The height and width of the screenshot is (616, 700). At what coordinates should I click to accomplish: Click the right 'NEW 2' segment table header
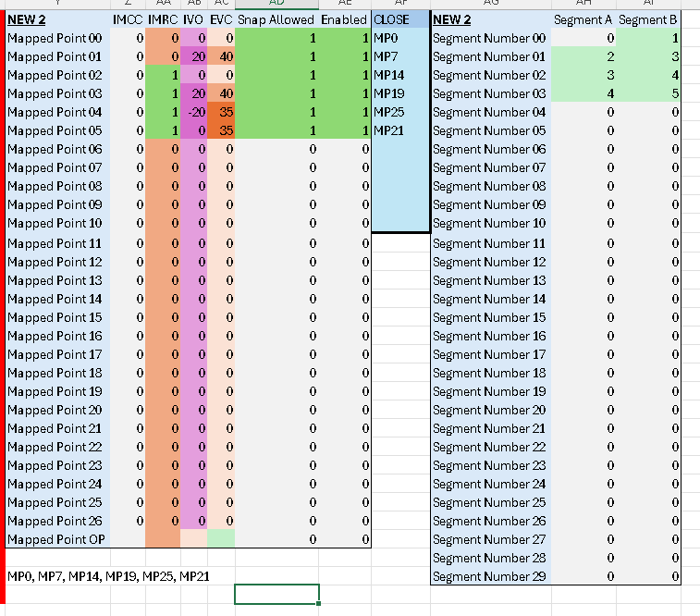[491, 19]
